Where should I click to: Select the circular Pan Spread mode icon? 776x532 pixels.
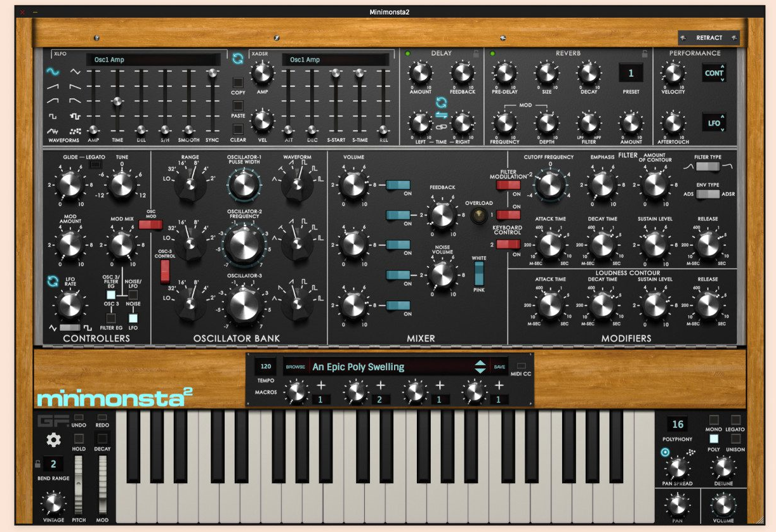click(665, 452)
